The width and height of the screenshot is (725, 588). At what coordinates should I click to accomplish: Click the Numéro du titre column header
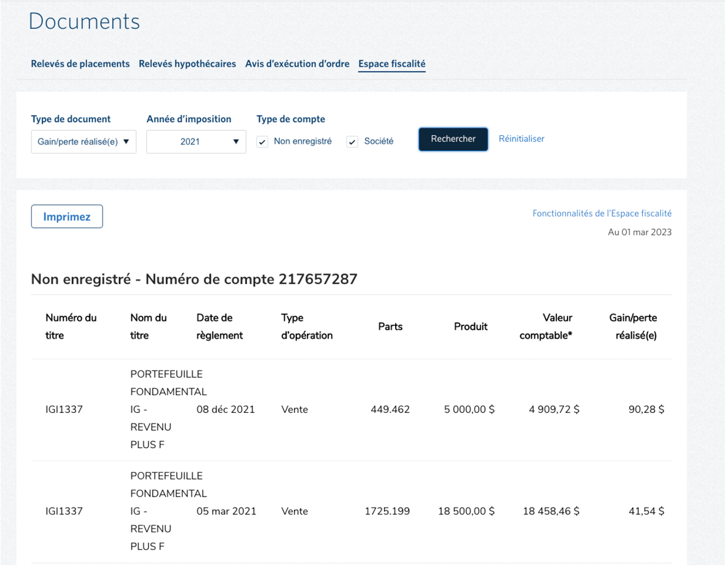click(x=71, y=327)
